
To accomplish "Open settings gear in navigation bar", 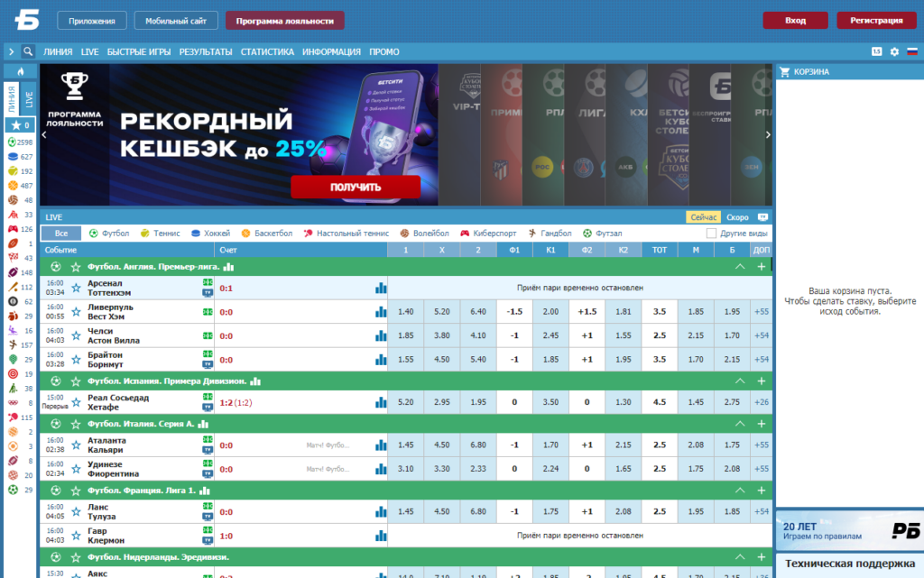I will [x=894, y=51].
